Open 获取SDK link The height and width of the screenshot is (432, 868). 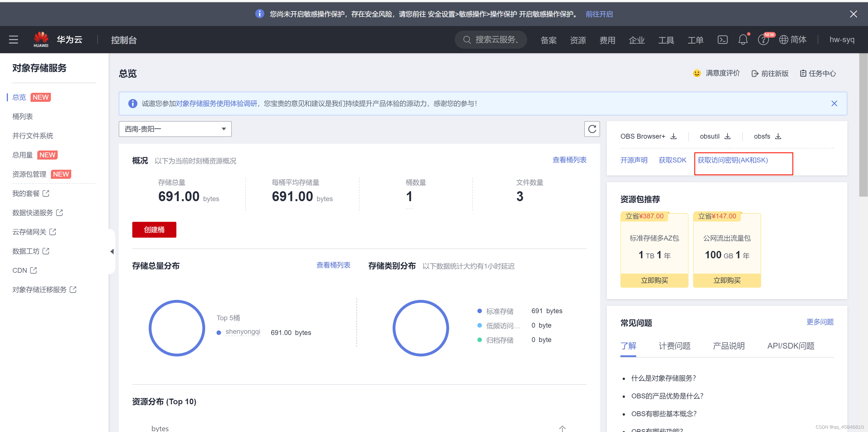click(x=672, y=160)
